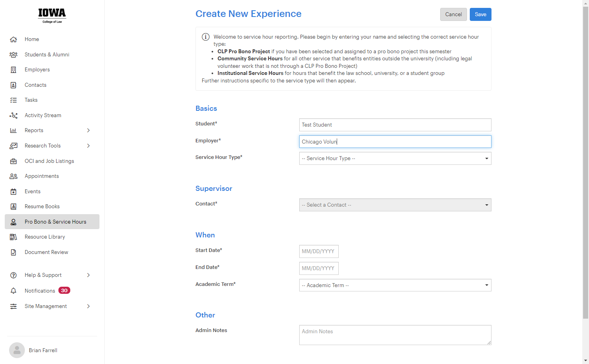
Task: Click the OCI and Job Listings briefcase icon
Action: click(13, 161)
